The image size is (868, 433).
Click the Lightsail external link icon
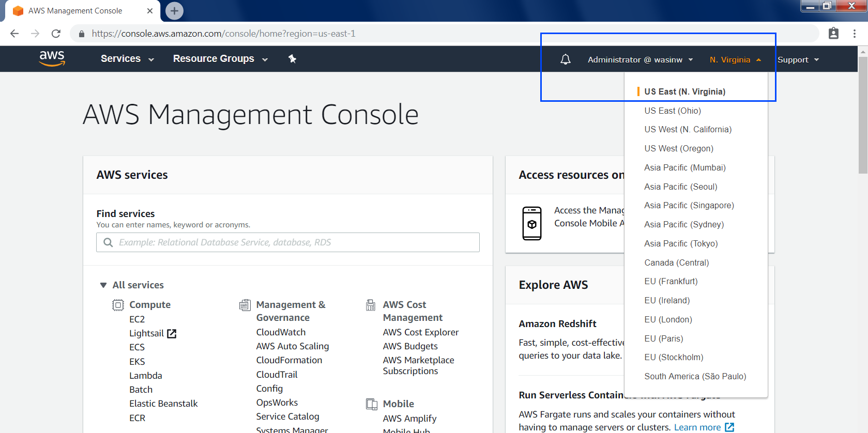tap(172, 334)
